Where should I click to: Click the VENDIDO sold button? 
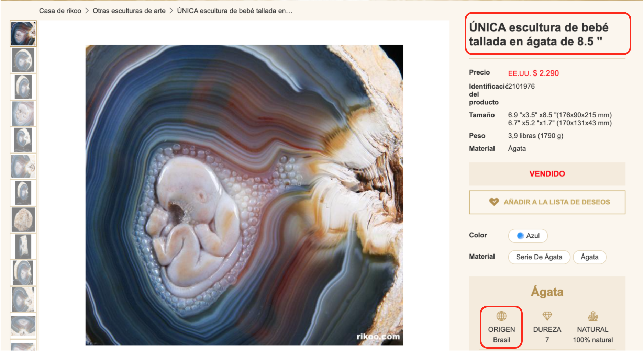(547, 174)
